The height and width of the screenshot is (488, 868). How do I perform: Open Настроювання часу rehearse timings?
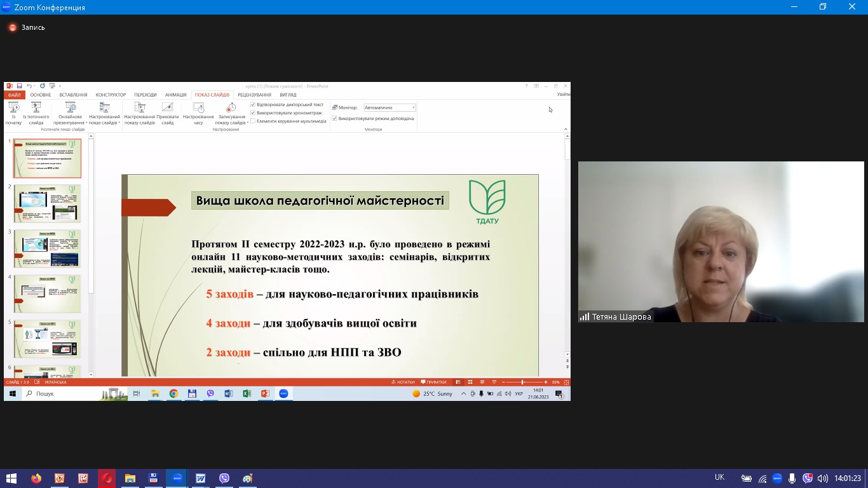click(x=198, y=113)
